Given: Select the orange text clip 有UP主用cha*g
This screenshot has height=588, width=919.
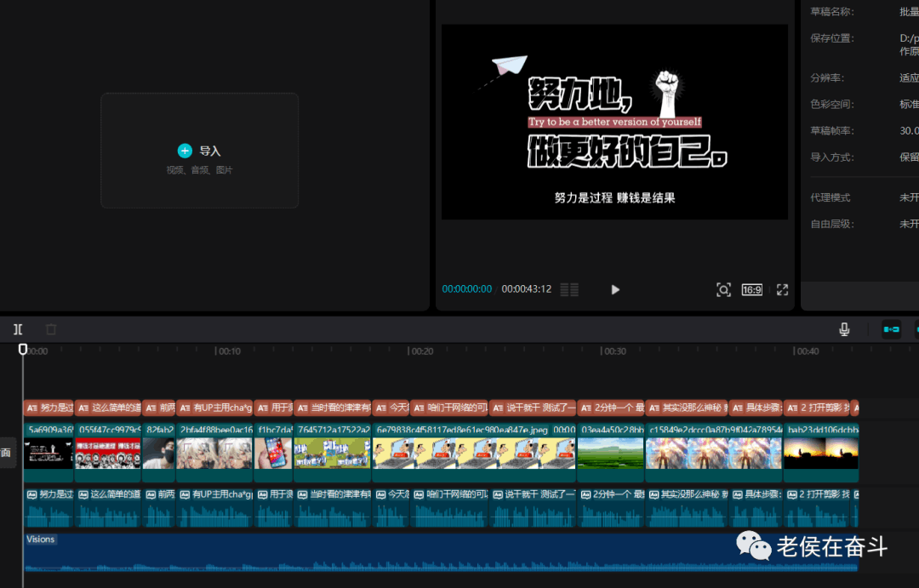Looking at the screenshot, I should point(214,408).
